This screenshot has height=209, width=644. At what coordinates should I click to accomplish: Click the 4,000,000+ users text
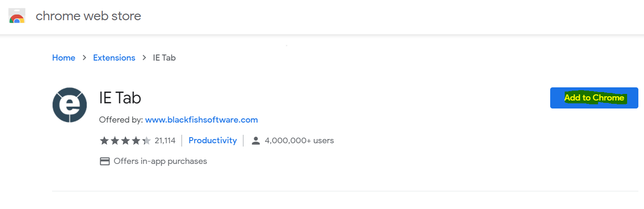pos(299,140)
